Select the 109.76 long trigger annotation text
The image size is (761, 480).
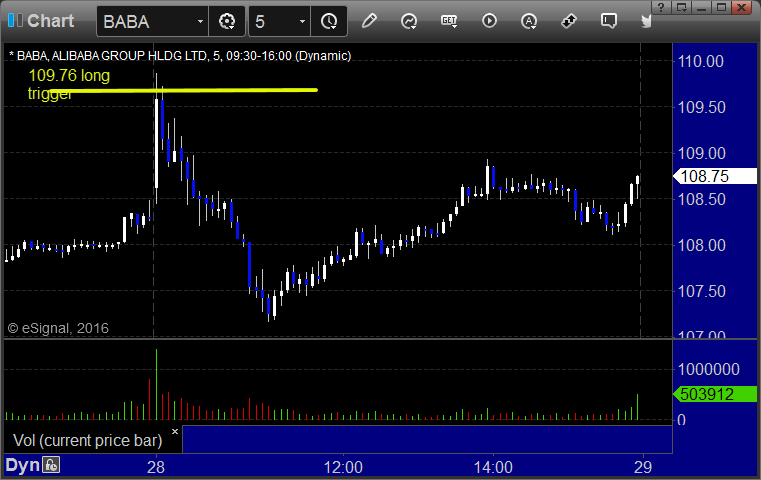pyautogui.click(x=69, y=83)
